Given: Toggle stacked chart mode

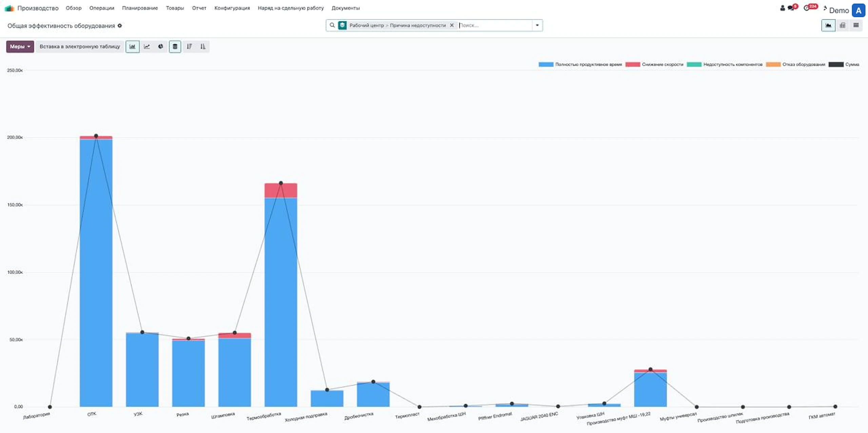Looking at the screenshot, I should click(175, 46).
